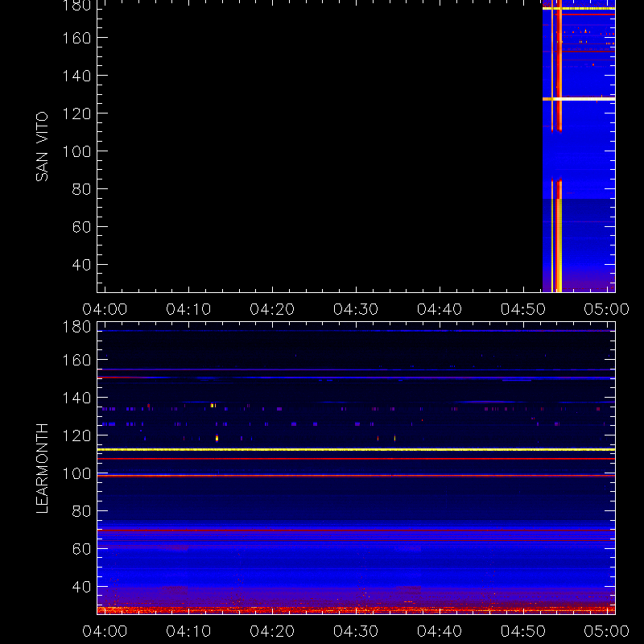The width and height of the screenshot is (644, 644).
Task: Click San Vito plot's 04:40 time label
Action: point(440,309)
